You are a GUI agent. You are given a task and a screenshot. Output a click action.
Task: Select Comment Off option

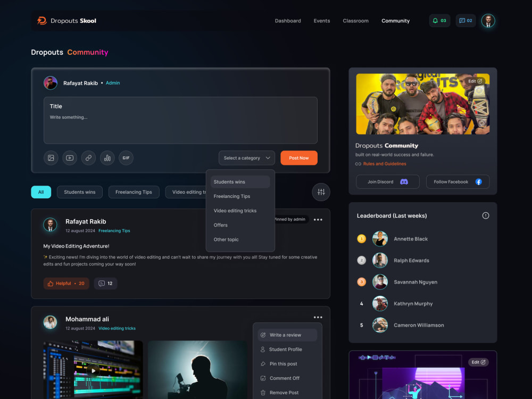click(287, 378)
